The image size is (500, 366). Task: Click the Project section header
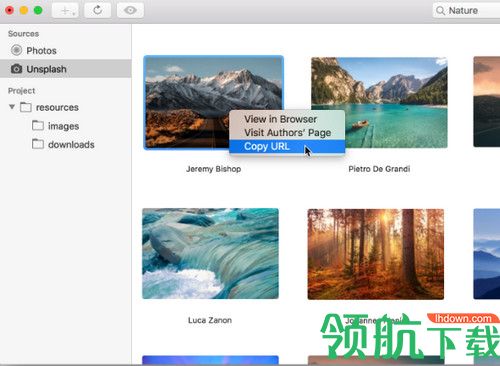pyautogui.click(x=21, y=91)
